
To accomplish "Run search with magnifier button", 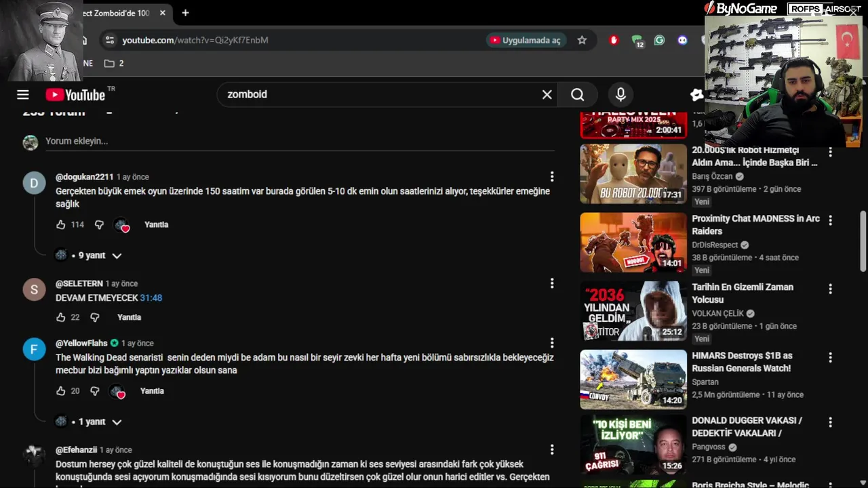I will click(x=578, y=95).
